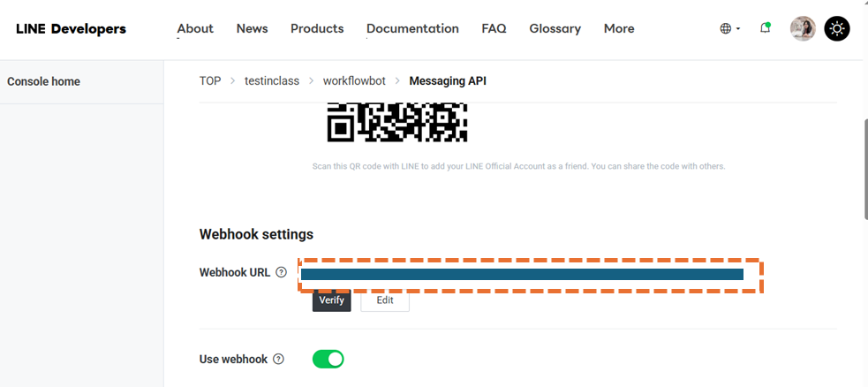Click the Webhook URL help icon
This screenshot has height=387, width=868.
[x=281, y=272]
